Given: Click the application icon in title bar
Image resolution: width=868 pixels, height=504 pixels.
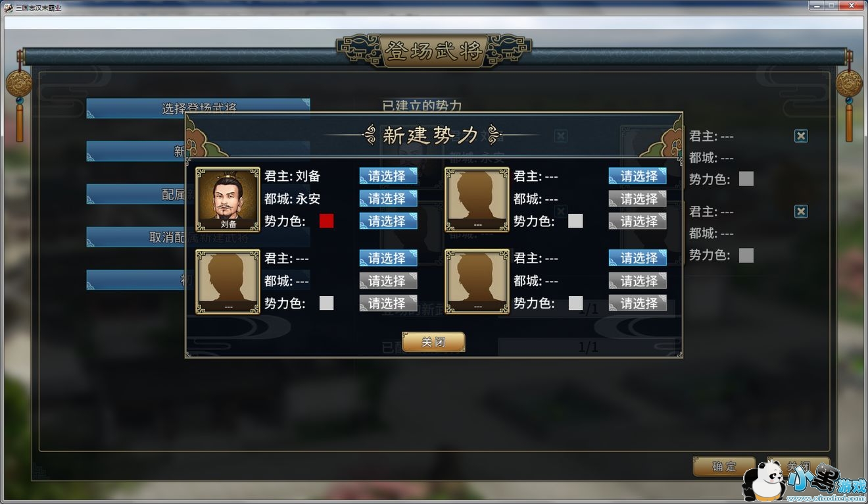Looking at the screenshot, I should point(9,6).
